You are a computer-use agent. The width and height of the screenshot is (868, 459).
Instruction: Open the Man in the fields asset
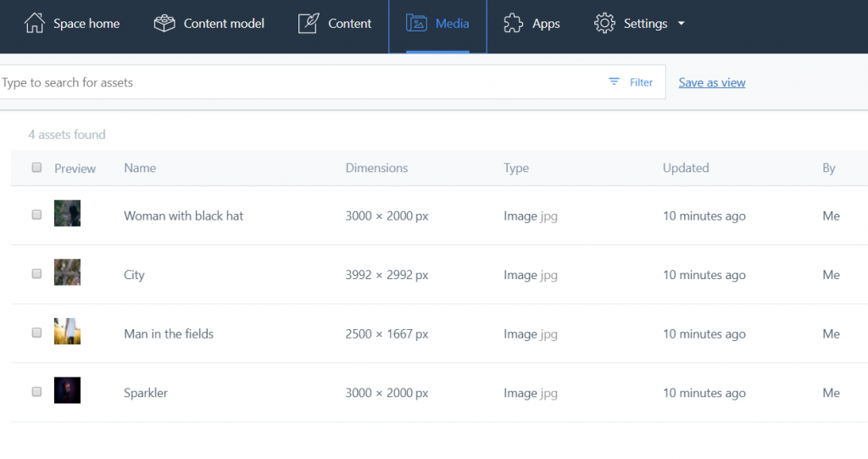[x=169, y=333]
